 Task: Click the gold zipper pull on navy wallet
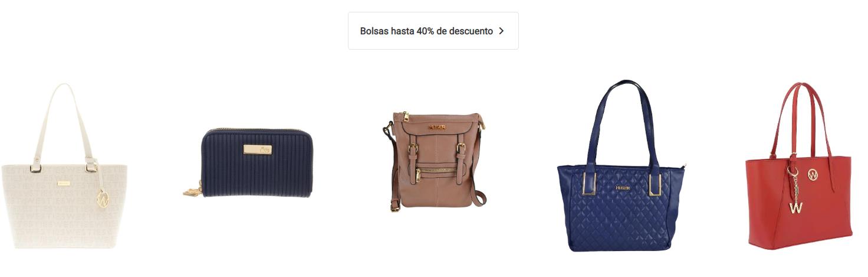(190, 191)
